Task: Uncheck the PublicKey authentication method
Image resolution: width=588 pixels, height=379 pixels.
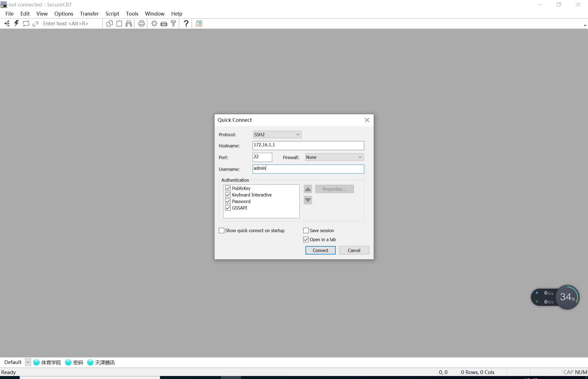Action: (228, 188)
